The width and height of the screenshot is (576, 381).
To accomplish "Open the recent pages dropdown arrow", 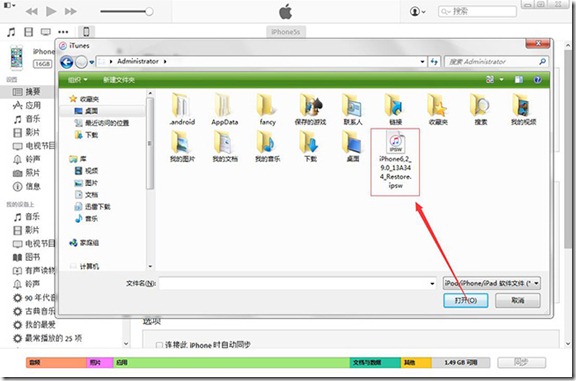I will coord(91,62).
